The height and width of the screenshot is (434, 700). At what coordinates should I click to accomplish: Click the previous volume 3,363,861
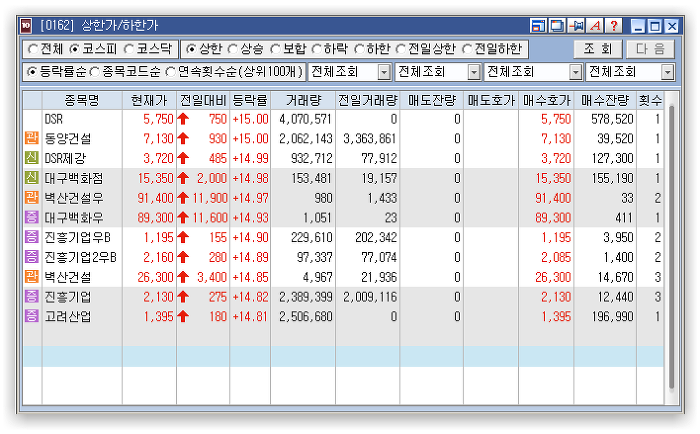(x=370, y=139)
